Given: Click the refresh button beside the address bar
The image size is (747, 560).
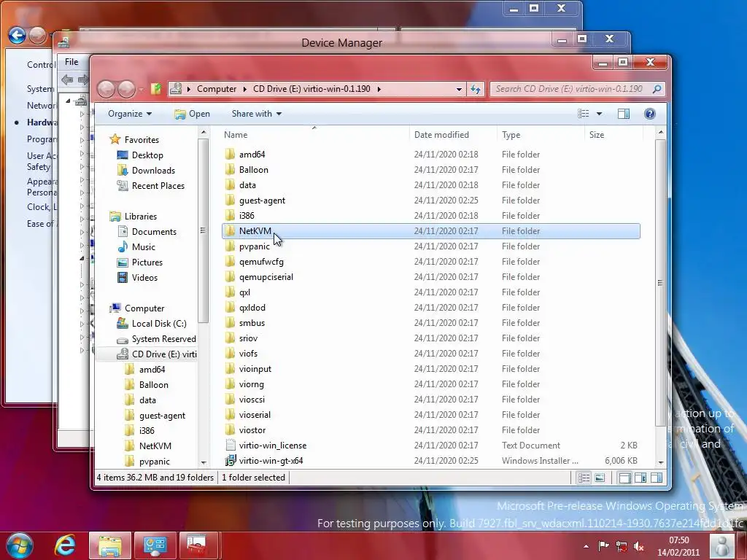Looking at the screenshot, I should 476,89.
